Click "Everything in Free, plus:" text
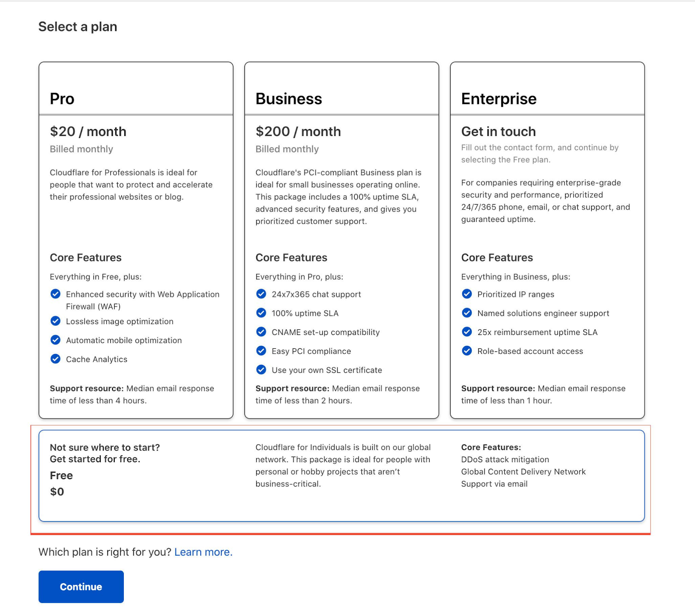 click(96, 277)
